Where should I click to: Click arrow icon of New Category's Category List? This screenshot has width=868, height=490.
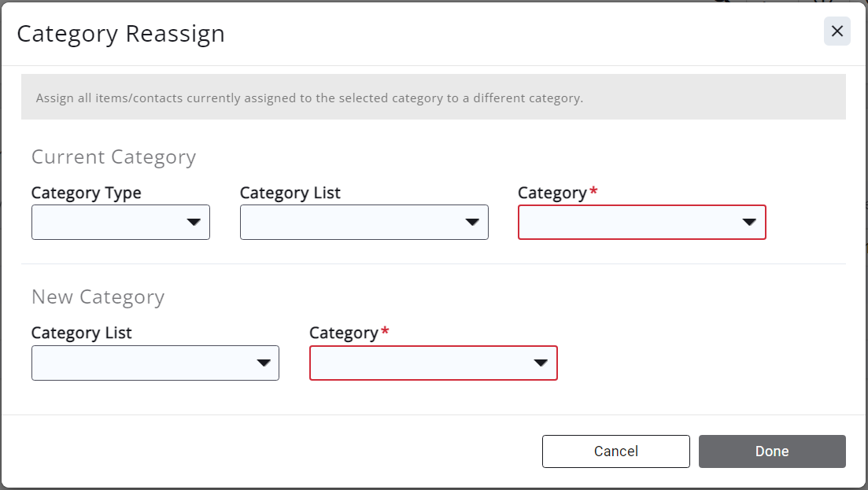pos(264,363)
